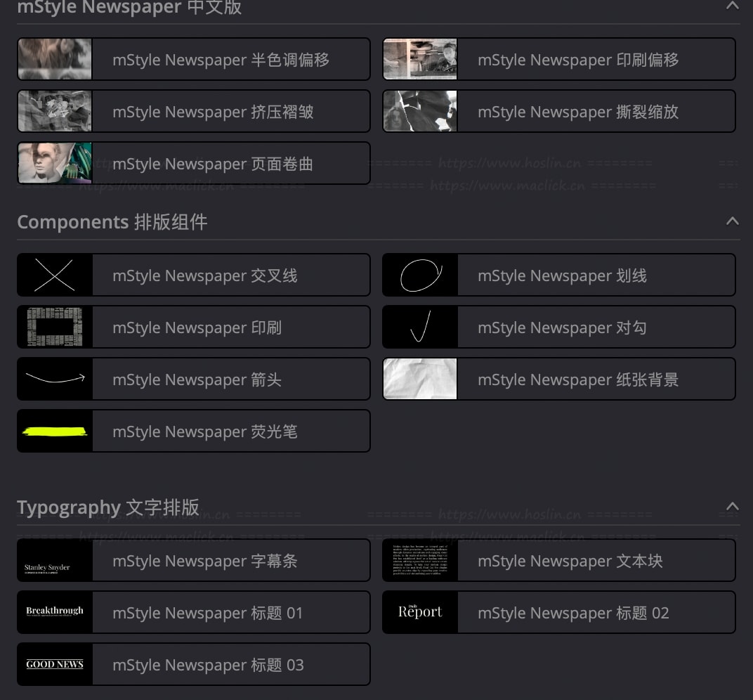Click the newspaper frame icon for 印刷
Image resolution: width=753 pixels, height=700 pixels.
pos(55,328)
